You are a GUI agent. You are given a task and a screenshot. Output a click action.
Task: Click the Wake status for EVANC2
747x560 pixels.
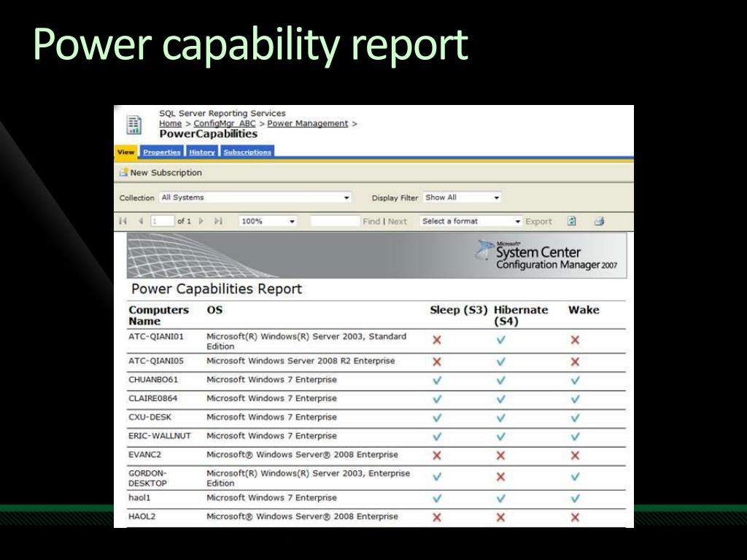575,456
